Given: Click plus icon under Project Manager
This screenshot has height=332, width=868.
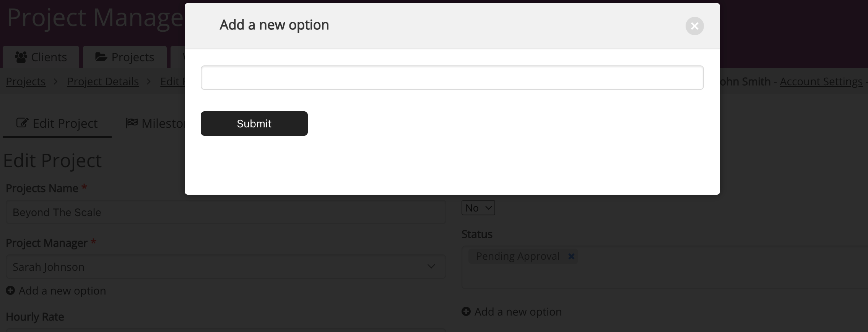Looking at the screenshot, I should (x=10, y=291).
